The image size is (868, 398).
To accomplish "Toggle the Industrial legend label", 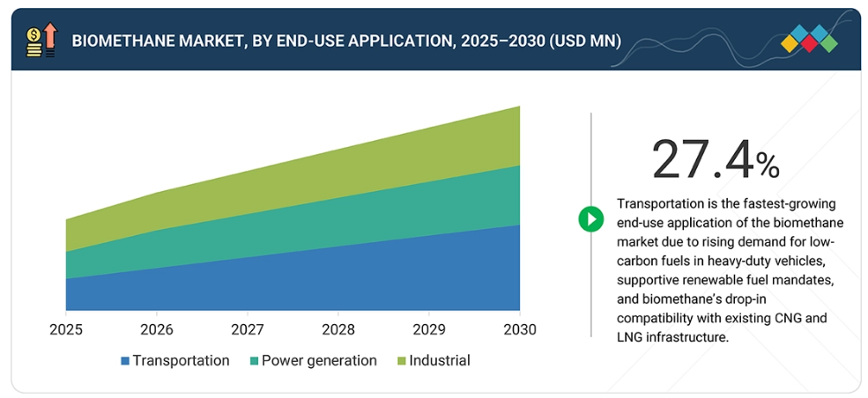I will pyautogui.click(x=439, y=360).
